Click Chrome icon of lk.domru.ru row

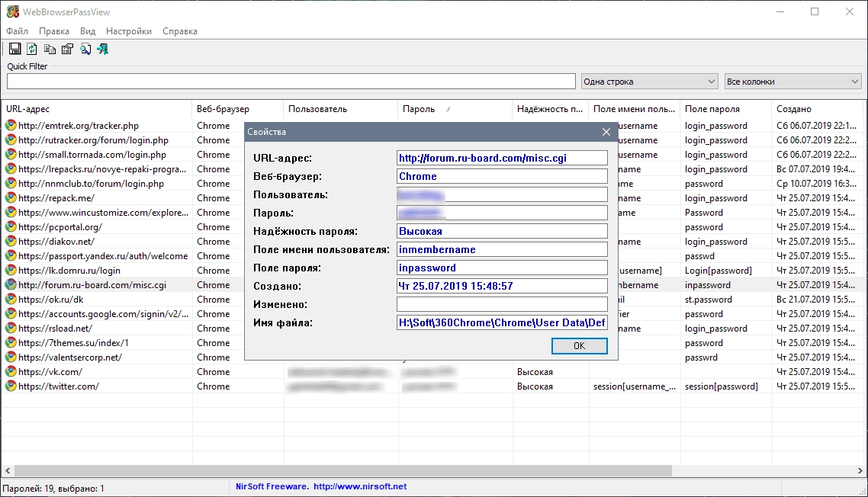11,270
